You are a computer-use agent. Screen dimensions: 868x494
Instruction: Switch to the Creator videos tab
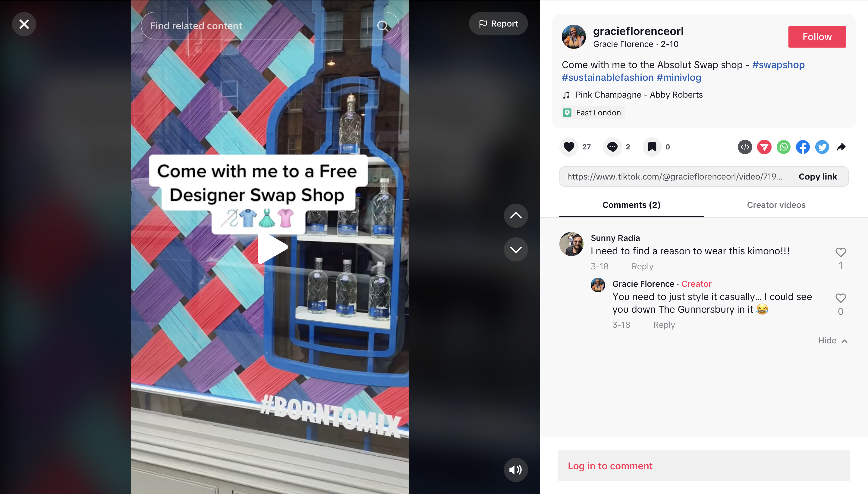pyautogui.click(x=776, y=205)
